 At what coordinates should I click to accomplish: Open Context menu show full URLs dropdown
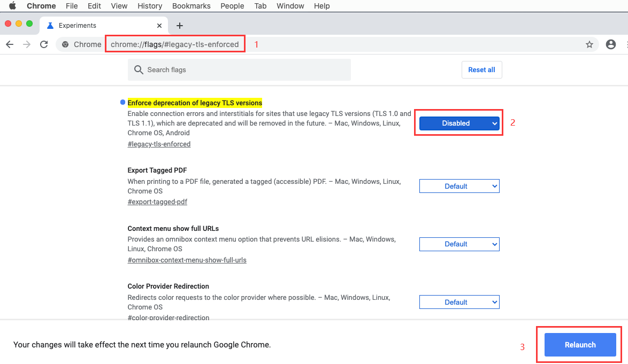point(459,244)
